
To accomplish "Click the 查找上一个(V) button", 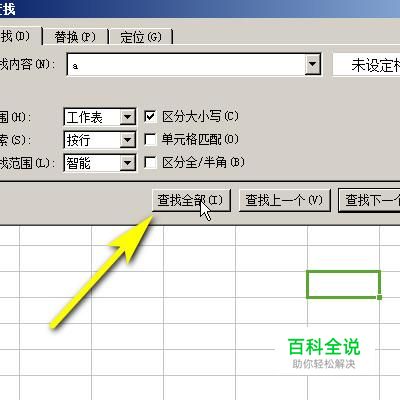I will click(x=285, y=200).
